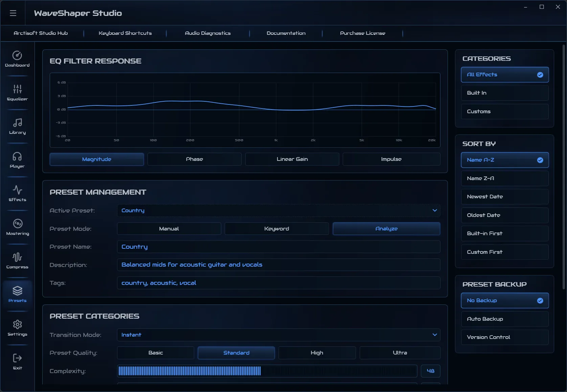Open the Compress section

(17, 261)
